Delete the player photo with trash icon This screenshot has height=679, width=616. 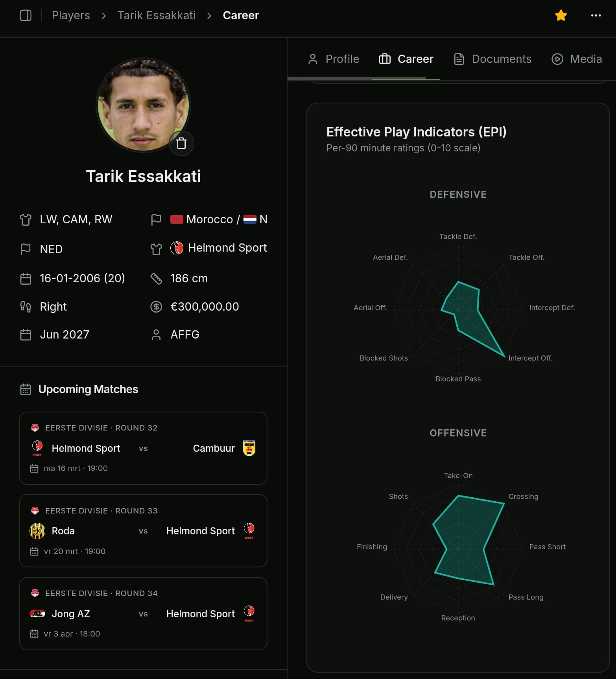(x=181, y=143)
